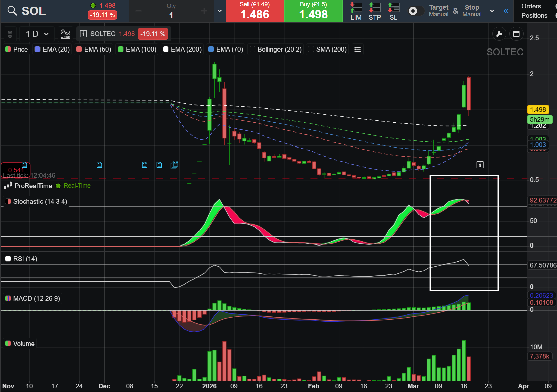Image resolution: width=557 pixels, height=392 pixels.
Task: Click the Sell 1.486 button
Action: 255,11
